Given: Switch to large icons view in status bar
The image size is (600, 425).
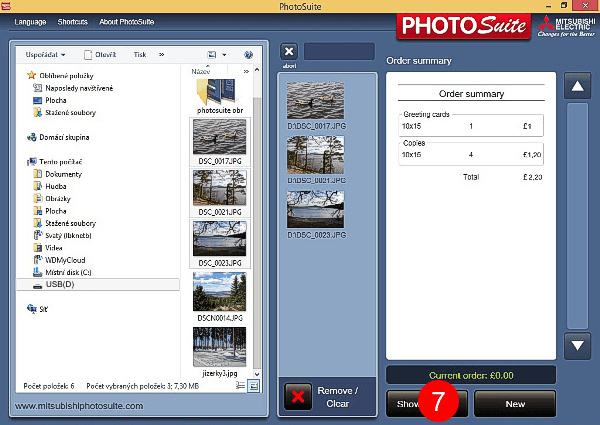Looking at the screenshot, I should click(x=254, y=386).
